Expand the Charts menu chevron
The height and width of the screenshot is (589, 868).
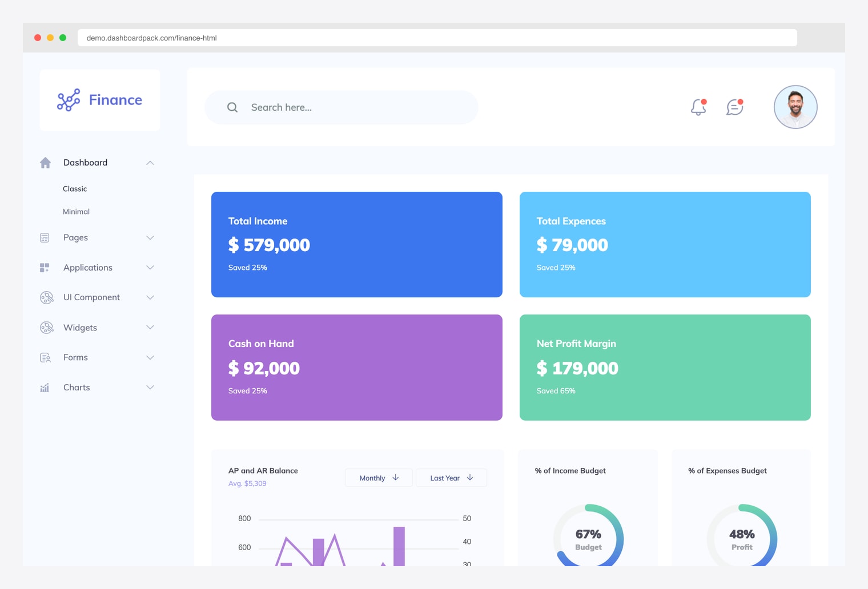click(x=150, y=388)
